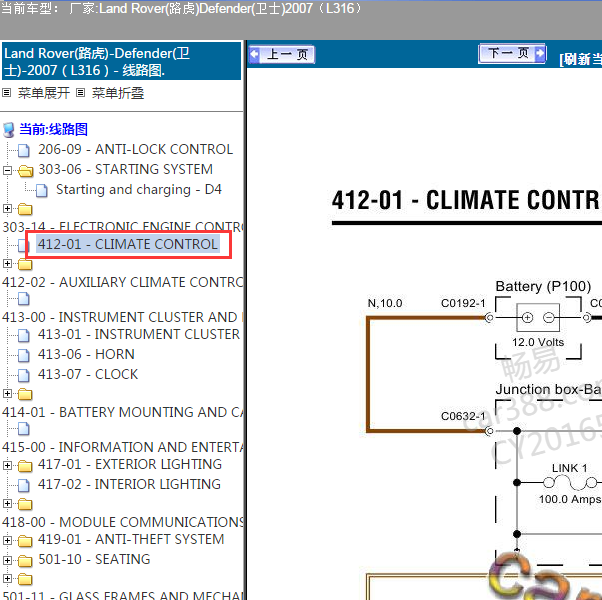
Task: Open 417-02 - INTERIOR LIGHTING
Action: pos(129,484)
